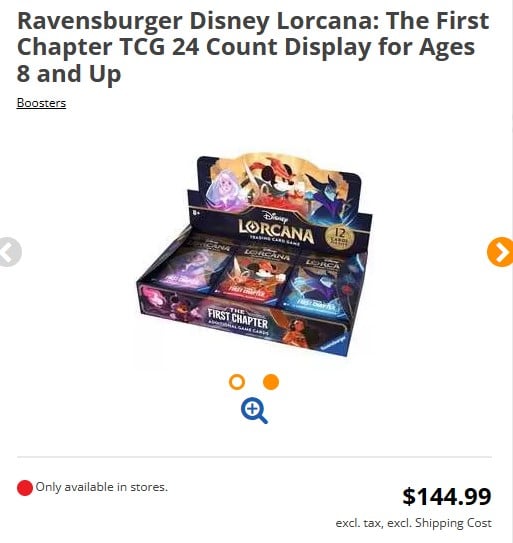Image resolution: width=513 pixels, height=543 pixels.
Task: Click the purple booster pack in box
Action: pos(191,265)
